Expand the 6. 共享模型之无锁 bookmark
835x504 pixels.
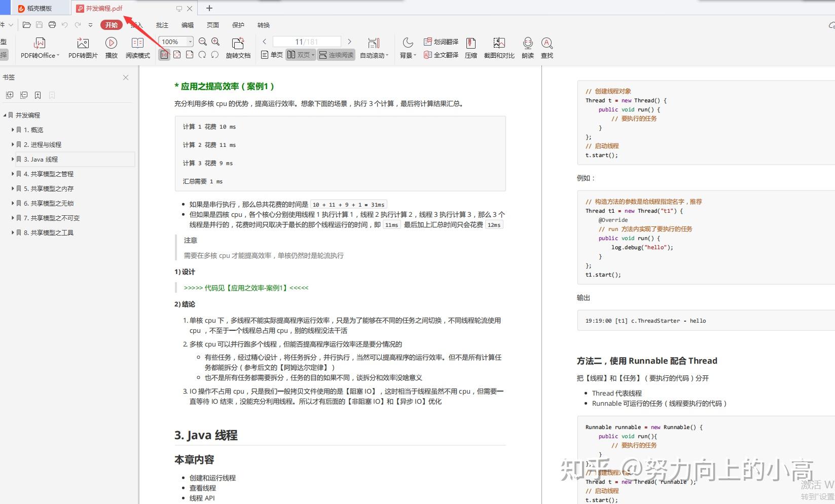13,204
